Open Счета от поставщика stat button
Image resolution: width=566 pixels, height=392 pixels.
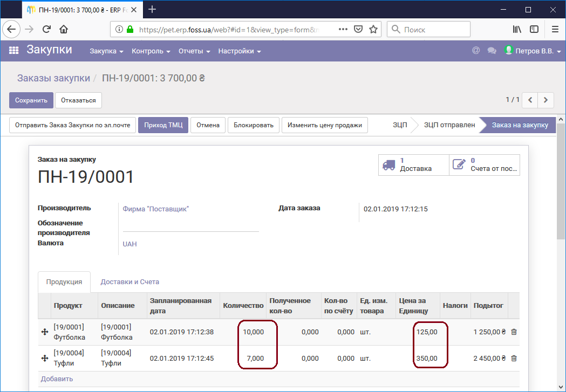[485, 165]
